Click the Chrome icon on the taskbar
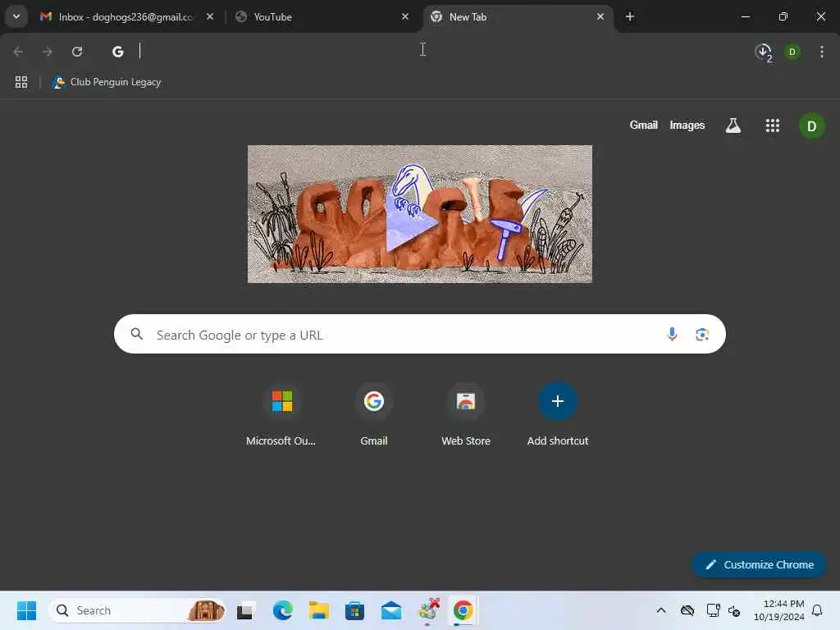The image size is (840, 630). point(463,610)
